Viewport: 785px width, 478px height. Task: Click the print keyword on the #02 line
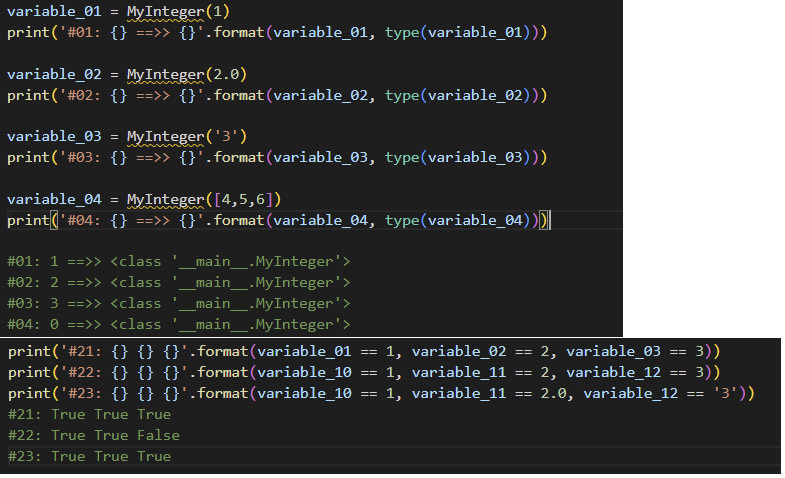tap(27, 95)
